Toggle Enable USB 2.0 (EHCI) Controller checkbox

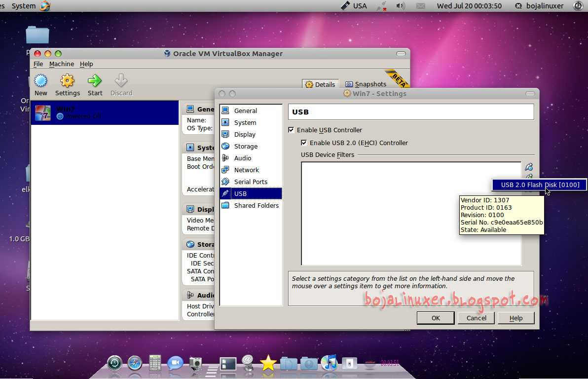click(304, 143)
